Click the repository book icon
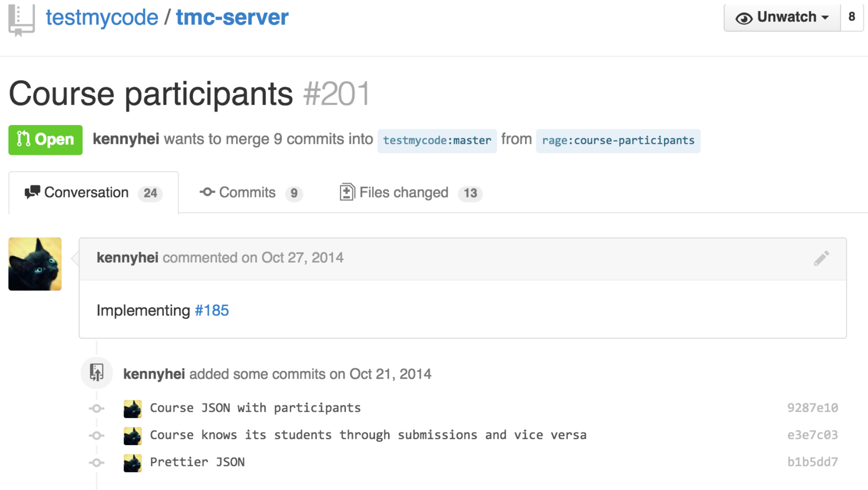 pyautogui.click(x=21, y=19)
